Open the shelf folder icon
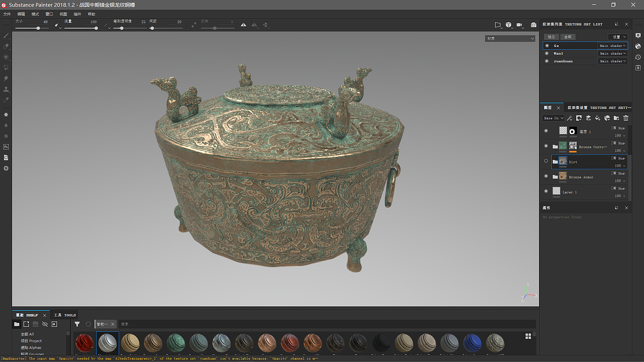Viewport: 644px width, 362px height. [x=17, y=324]
